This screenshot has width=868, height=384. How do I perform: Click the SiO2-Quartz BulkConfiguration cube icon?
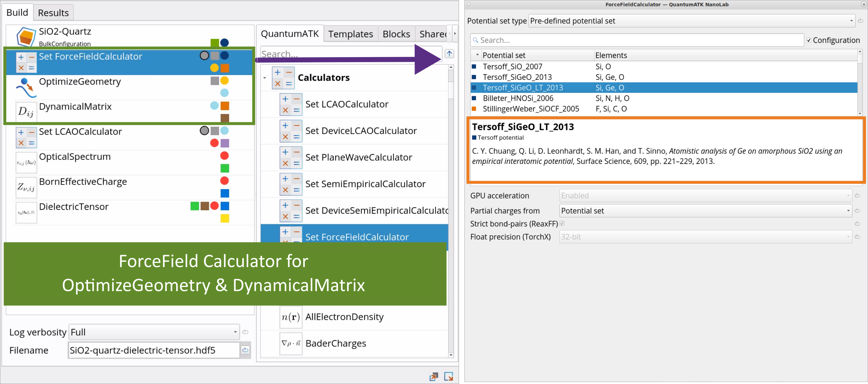[26, 37]
